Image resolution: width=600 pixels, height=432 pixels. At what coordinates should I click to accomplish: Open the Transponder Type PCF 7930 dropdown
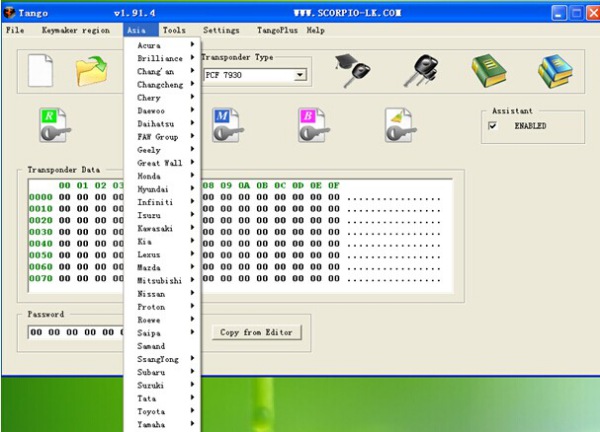(x=300, y=75)
